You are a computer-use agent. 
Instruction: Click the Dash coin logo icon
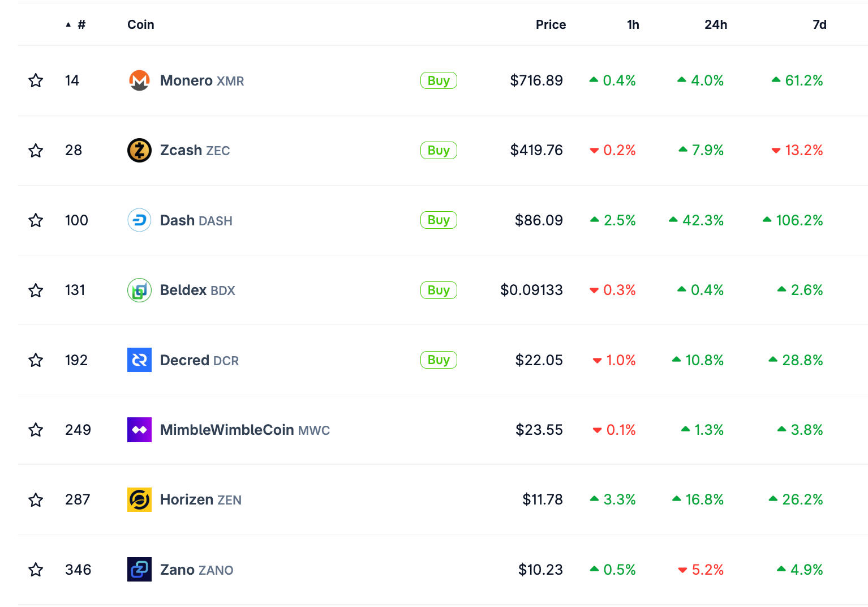pos(139,220)
